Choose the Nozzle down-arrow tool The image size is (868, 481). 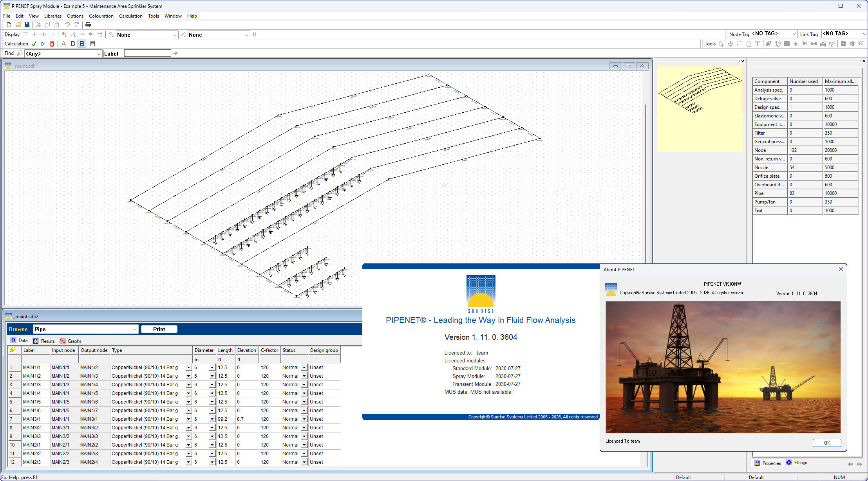point(796,44)
